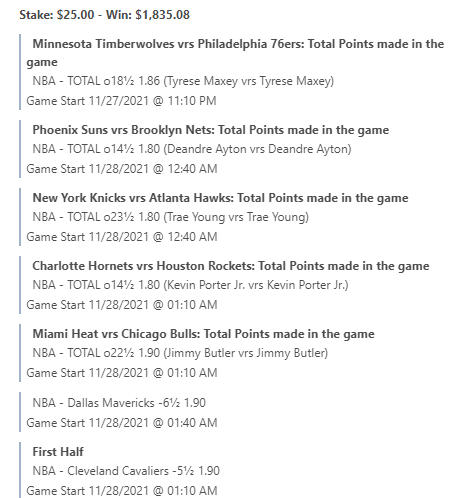Click the Jimmy Butler o22½ total line
The image size is (460, 498).
180,353
